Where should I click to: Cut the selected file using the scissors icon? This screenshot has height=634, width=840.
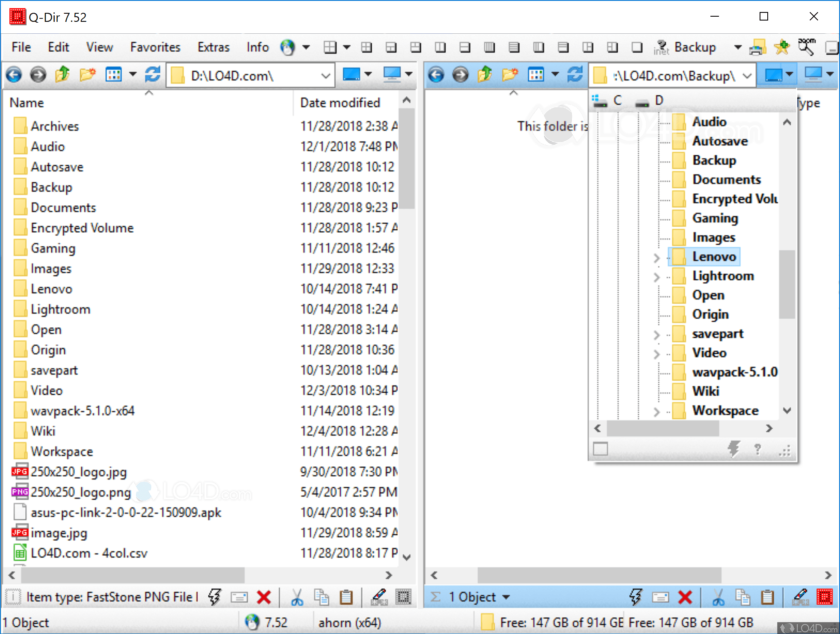click(x=297, y=596)
